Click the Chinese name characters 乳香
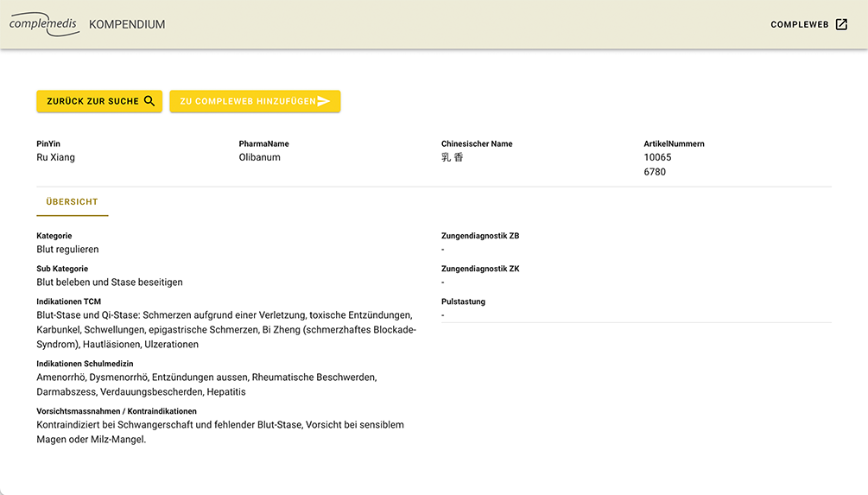The height and width of the screenshot is (495, 868). (452, 157)
